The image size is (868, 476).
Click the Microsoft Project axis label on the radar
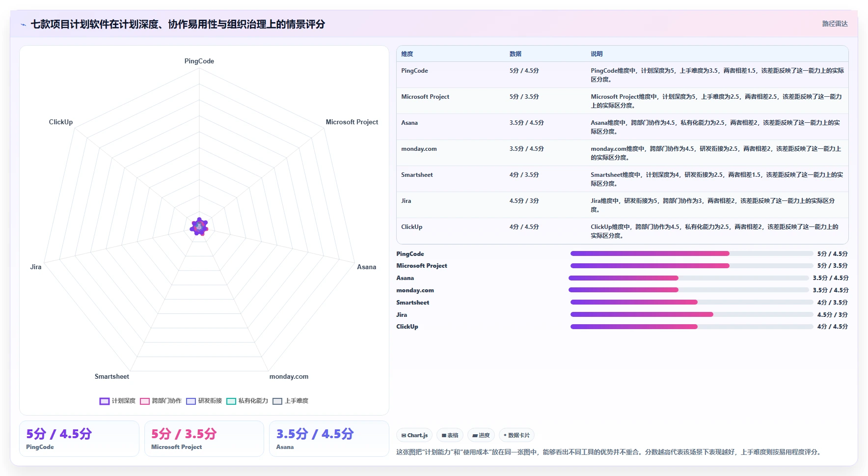point(352,122)
